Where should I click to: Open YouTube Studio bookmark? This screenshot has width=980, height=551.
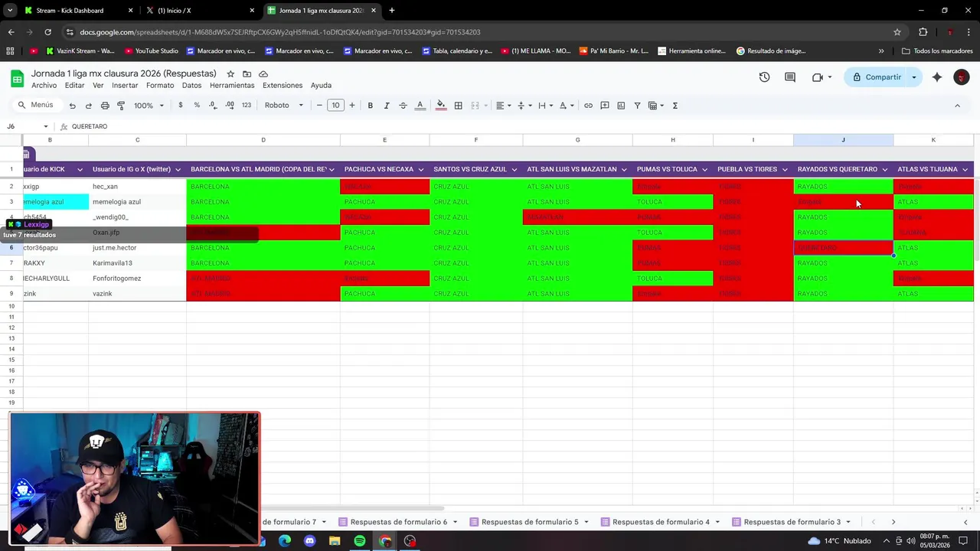tap(150, 51)
